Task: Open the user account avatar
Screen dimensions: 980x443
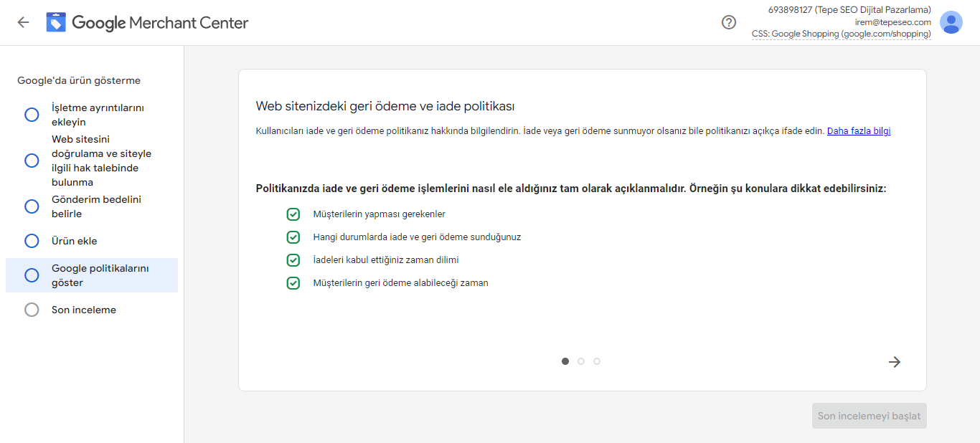Action: point(951,22)
